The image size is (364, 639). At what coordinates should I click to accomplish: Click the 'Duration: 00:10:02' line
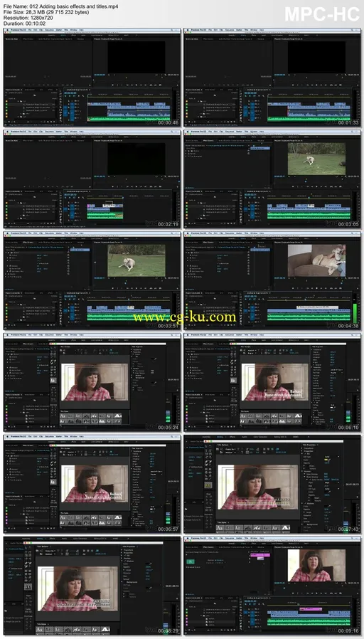point(23,23)
